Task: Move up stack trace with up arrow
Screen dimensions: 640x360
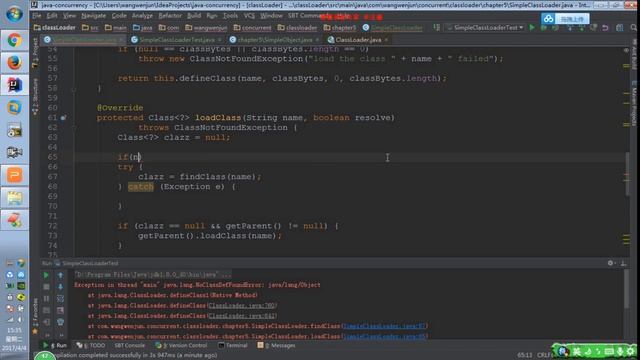Action: [x=60, y=276]
